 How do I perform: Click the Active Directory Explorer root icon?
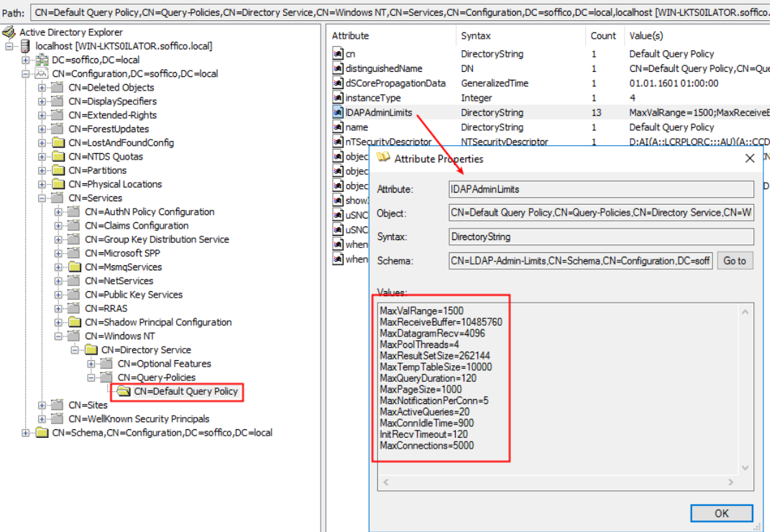coord(9,32)
